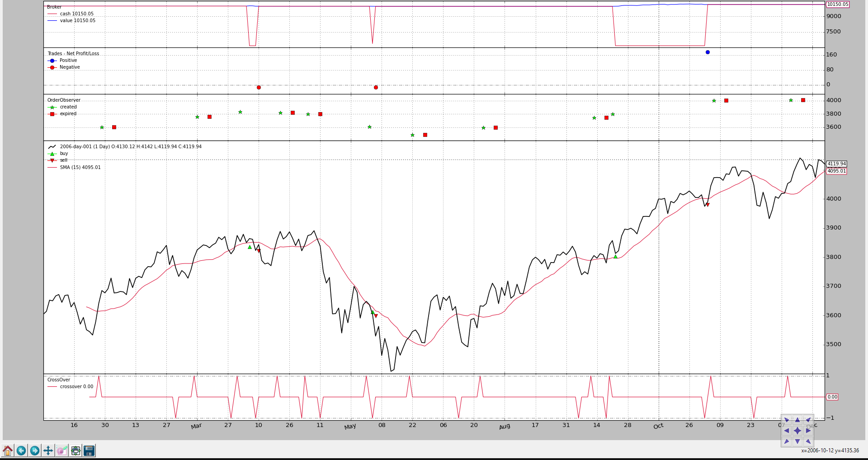The image size is (868, 460).
Task: Click the blue positive trade dot
Action: pyautogui.click(x=708, y=52)
